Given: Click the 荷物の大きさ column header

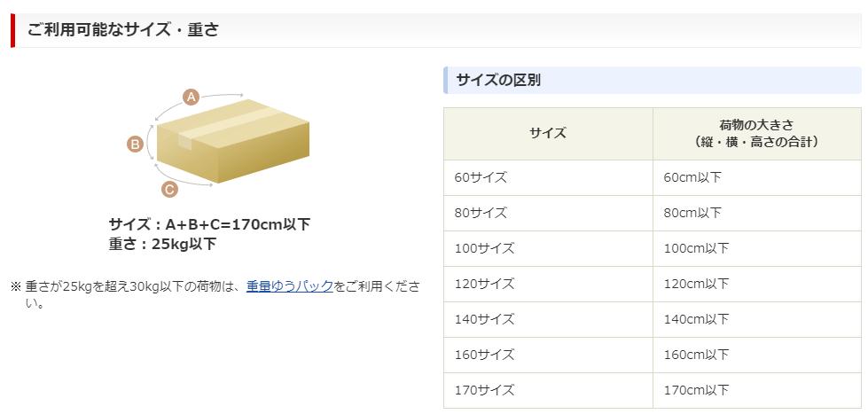Looking at the screenshot, I should 756,133.
